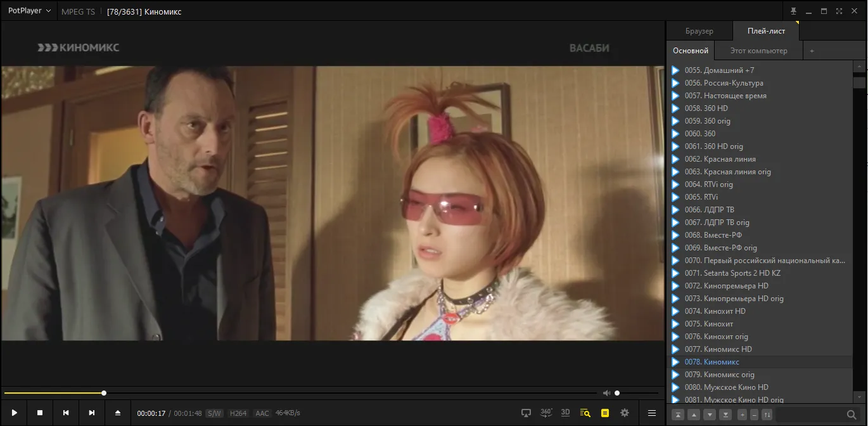Select 0070. Первый российский национальный channel
This screenshot has height=426, width=868.
759,261
